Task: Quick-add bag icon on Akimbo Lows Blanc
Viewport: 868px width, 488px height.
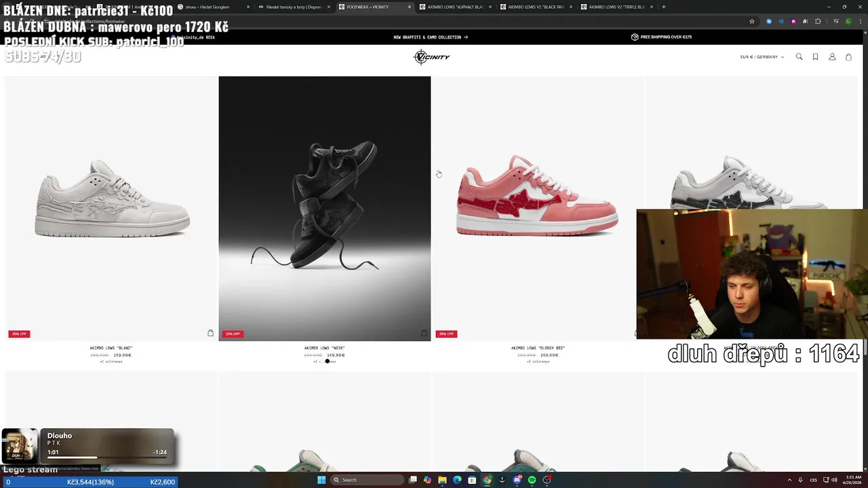Action: (x=210, y=333)
